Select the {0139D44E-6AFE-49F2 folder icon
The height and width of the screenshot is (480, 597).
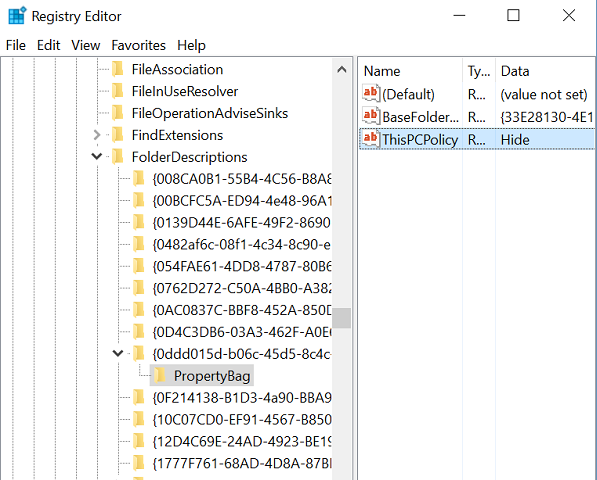tap(139, 222)
